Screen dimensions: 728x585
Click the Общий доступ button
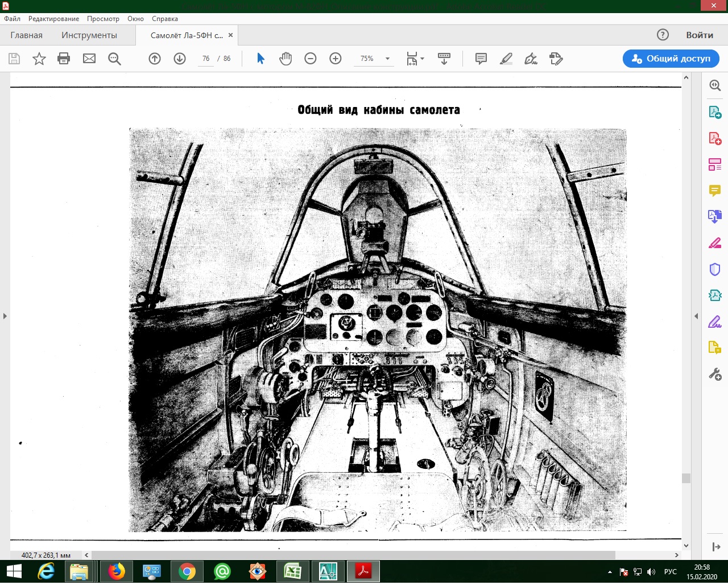[x=671, y=59]
